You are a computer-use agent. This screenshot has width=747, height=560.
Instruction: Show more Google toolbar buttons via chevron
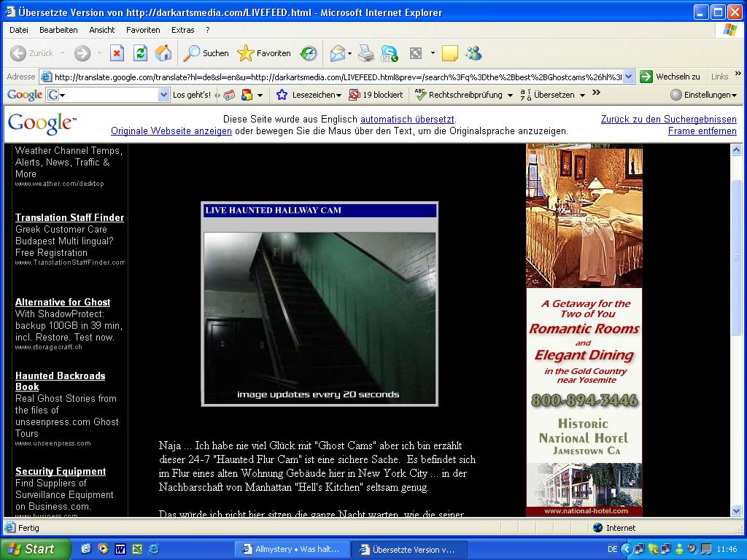click(x=596, y=93)
